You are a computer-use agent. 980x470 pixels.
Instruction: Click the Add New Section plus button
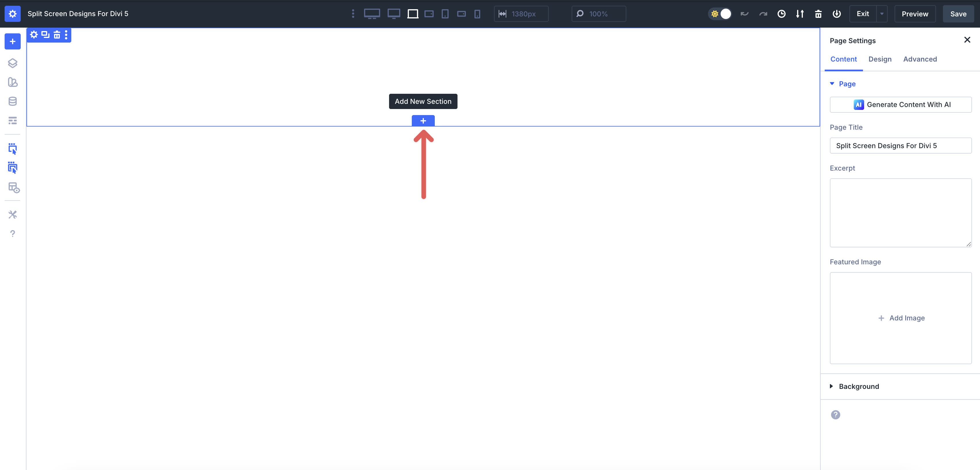click(x=423, y=121)
